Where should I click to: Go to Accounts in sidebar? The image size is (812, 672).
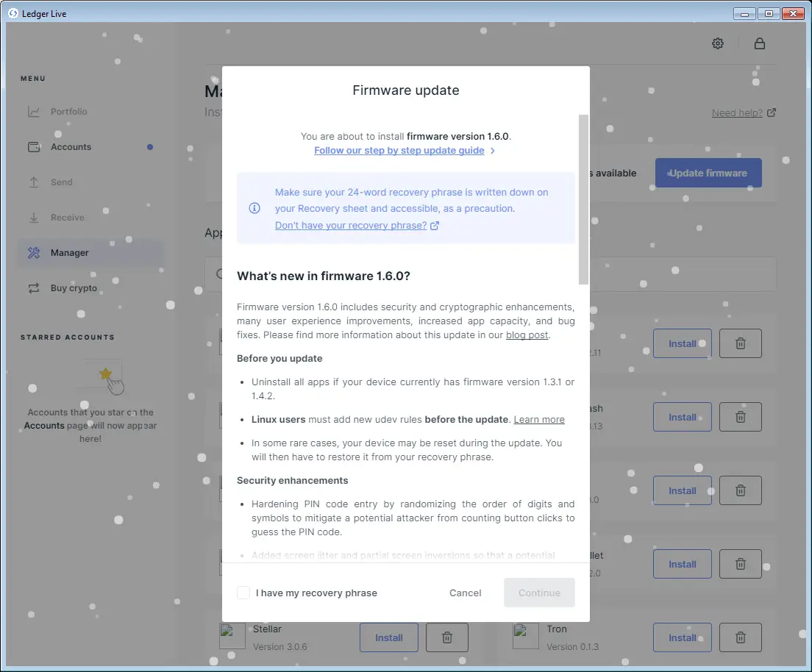[71, 147]
